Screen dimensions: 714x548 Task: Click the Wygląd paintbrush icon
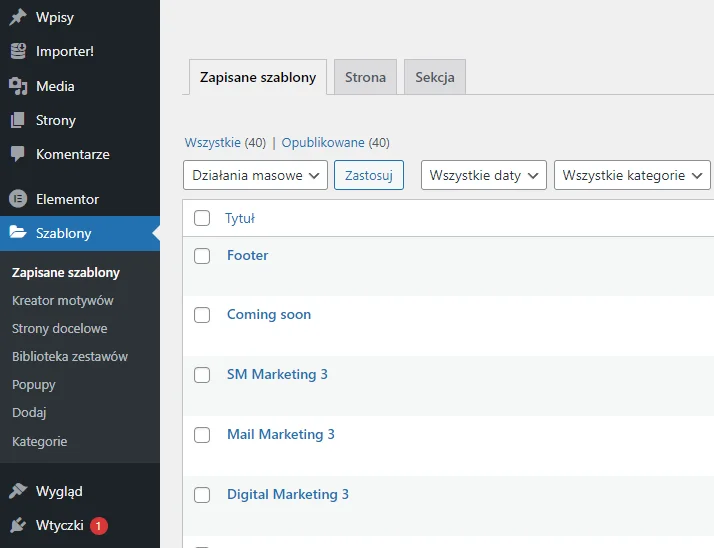[x=18, y=491]
